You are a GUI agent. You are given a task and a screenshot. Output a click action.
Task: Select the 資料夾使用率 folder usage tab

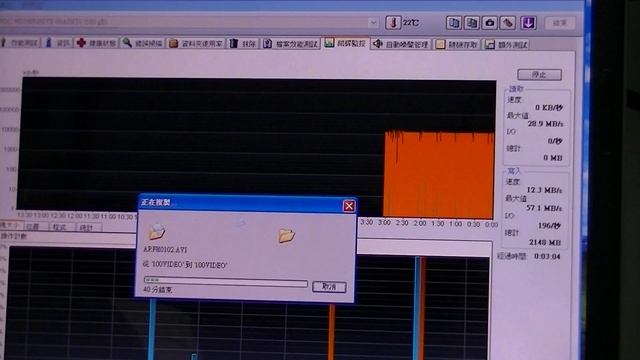[x=196, y=43]
